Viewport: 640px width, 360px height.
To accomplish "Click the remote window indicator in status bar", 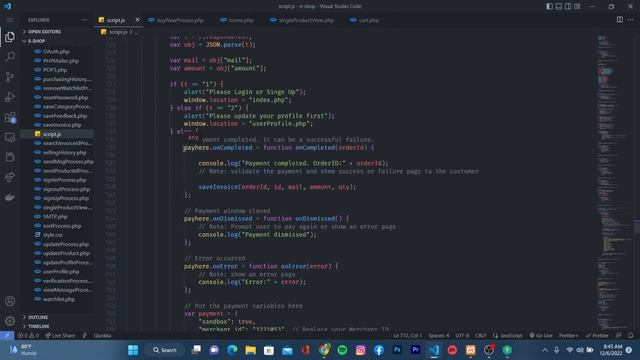I will [7, 336].
